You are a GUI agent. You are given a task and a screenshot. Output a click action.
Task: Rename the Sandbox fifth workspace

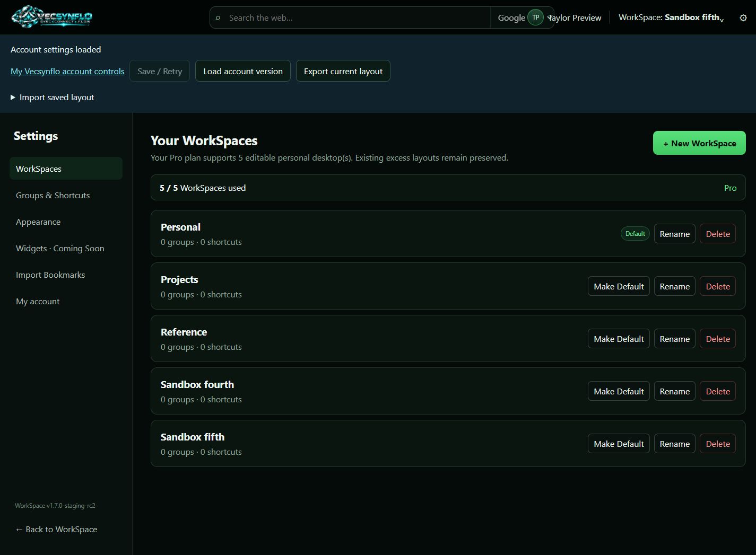coord(675,444)
